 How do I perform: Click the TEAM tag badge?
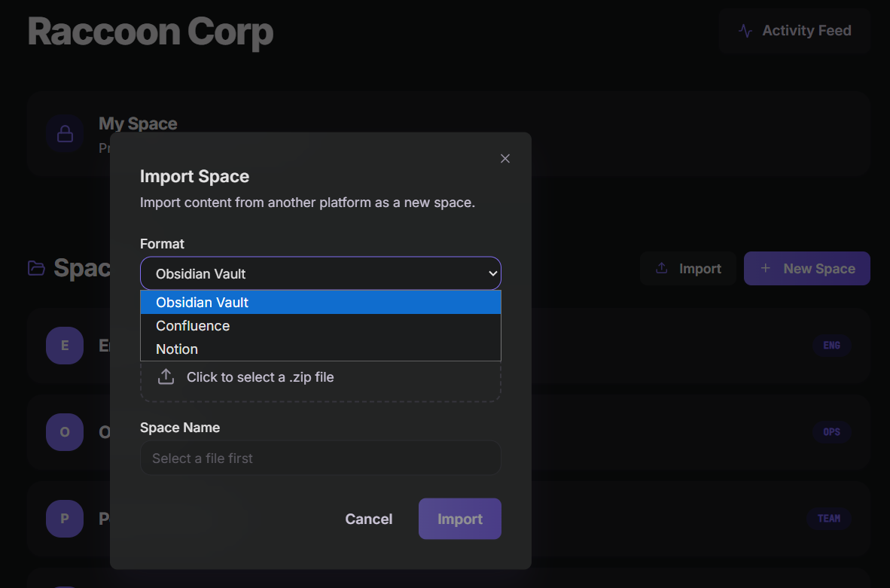(x=828, y=519)
